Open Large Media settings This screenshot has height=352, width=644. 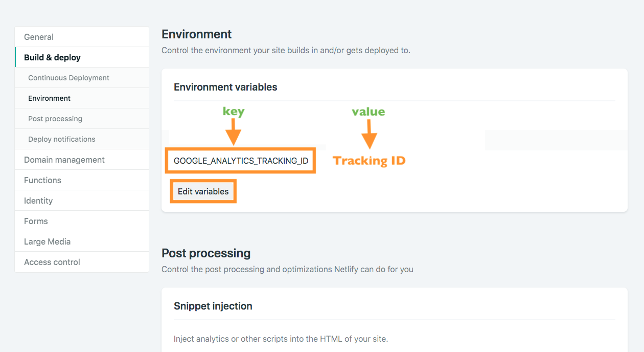(47, 241)
